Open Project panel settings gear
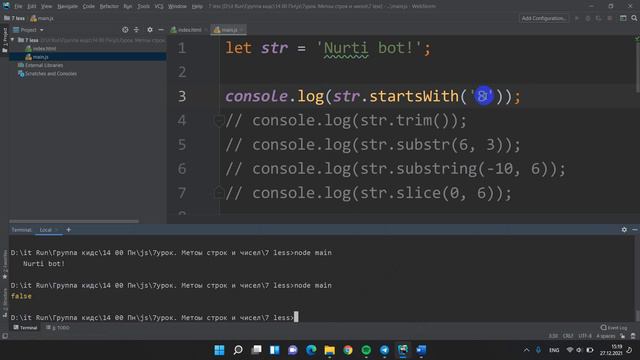Image resolution: width=640 pixels, height=360 pixels. coord(150,30)
